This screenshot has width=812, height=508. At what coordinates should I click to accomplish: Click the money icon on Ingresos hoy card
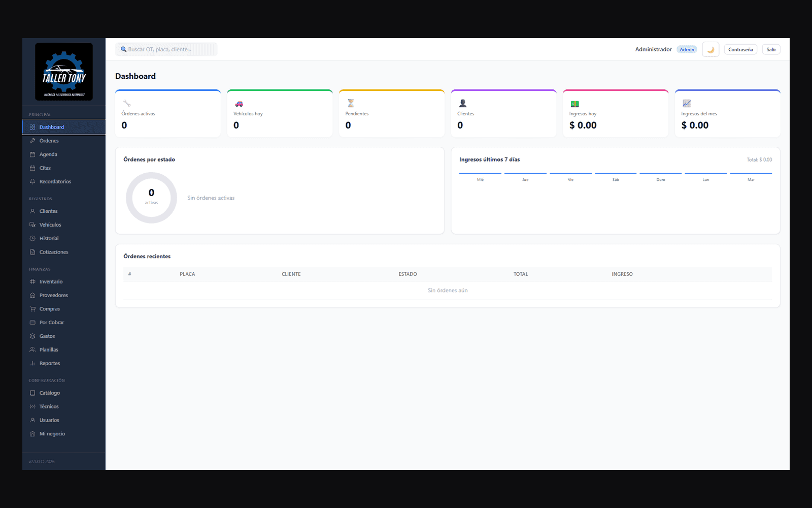pyautogui.click(x=575, y=104)
